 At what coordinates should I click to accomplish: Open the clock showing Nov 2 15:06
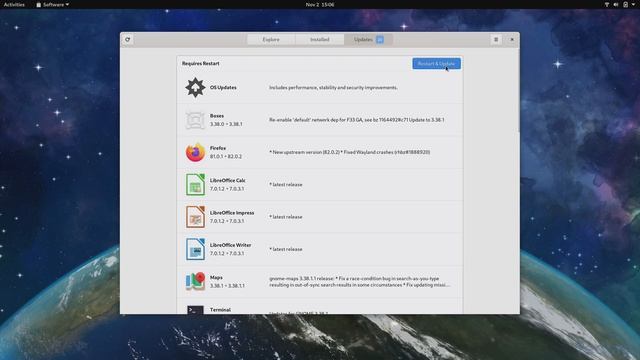320,4
